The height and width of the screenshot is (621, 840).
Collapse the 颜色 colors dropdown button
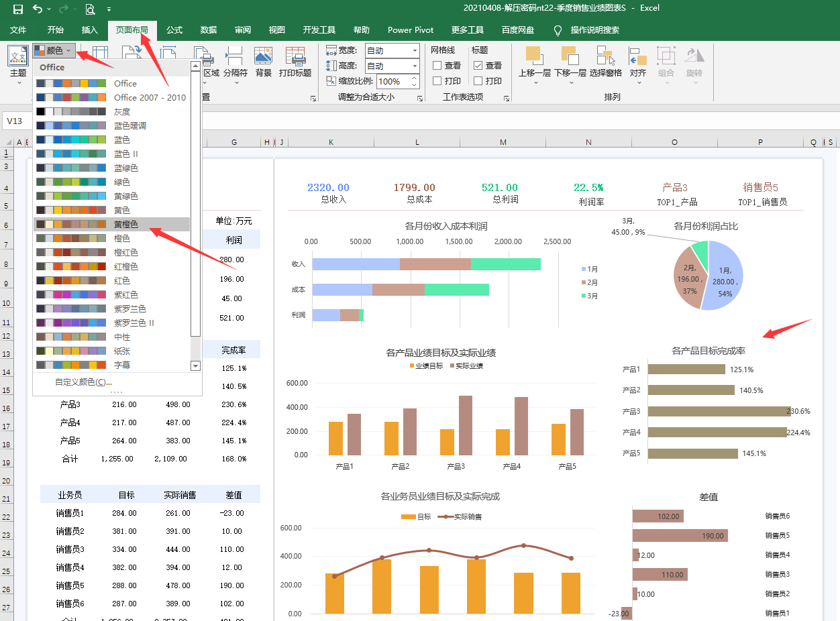pos(54,51)
